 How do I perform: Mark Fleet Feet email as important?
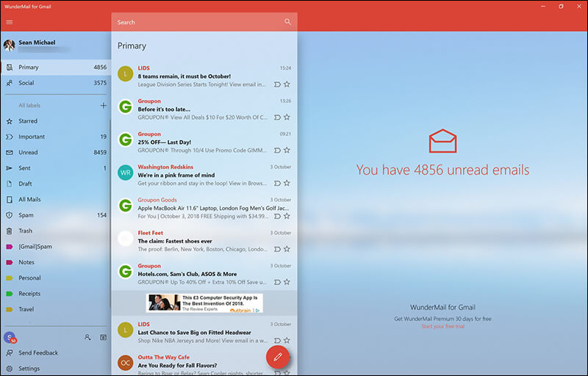(277, 250)
